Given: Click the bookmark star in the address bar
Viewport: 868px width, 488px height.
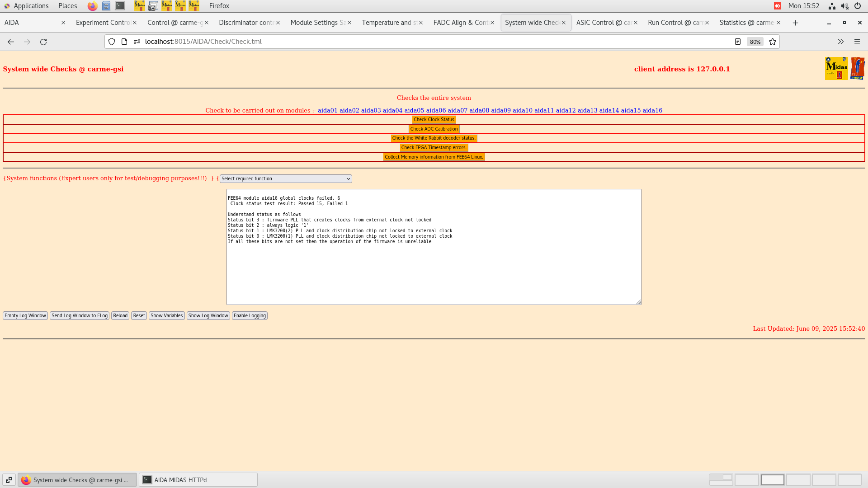Looking at the screenshot, I should pos(772,42).
